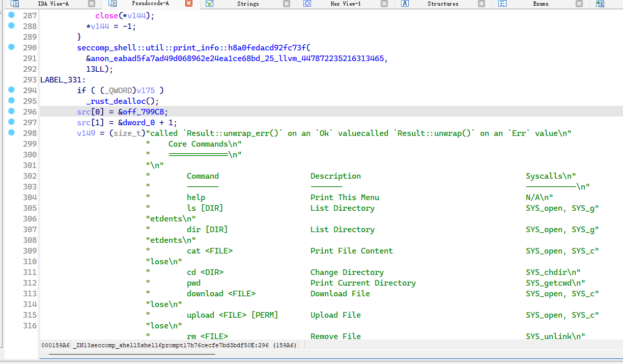Image resolution: width=623 pixels, height=364 pixels.
Task: Close the Pseudocode-A tab
Action: click(x=189, y=4)
